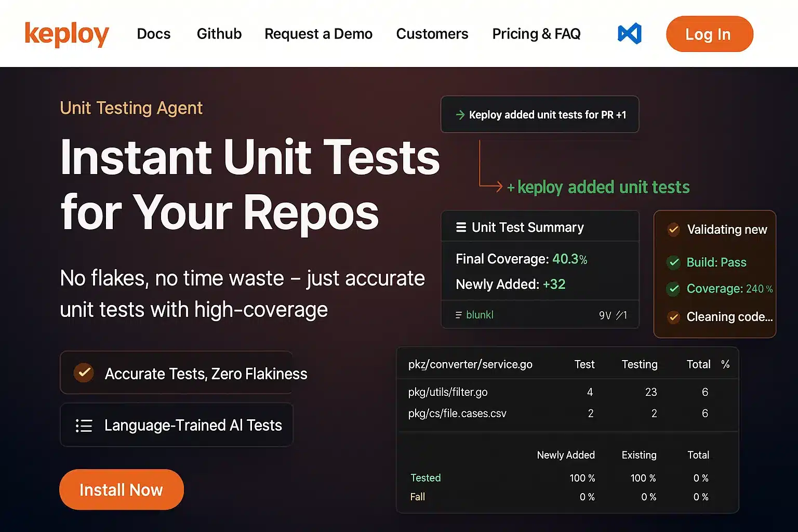Click list icon beside Language-Trained AI Tests
798x532 pixels.
pyautogui.click(x=84, y=425)
